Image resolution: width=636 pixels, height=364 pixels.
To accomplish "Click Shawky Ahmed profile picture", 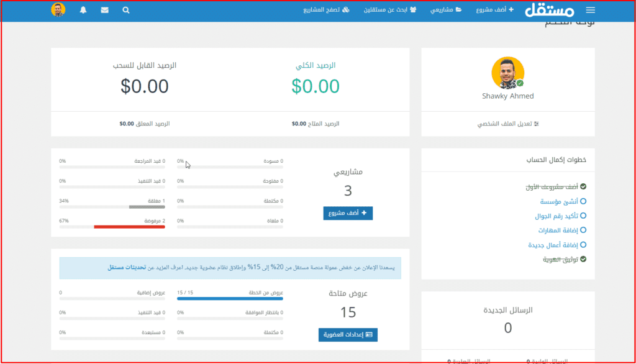I will pyautogui.click(x=507, y=73).
